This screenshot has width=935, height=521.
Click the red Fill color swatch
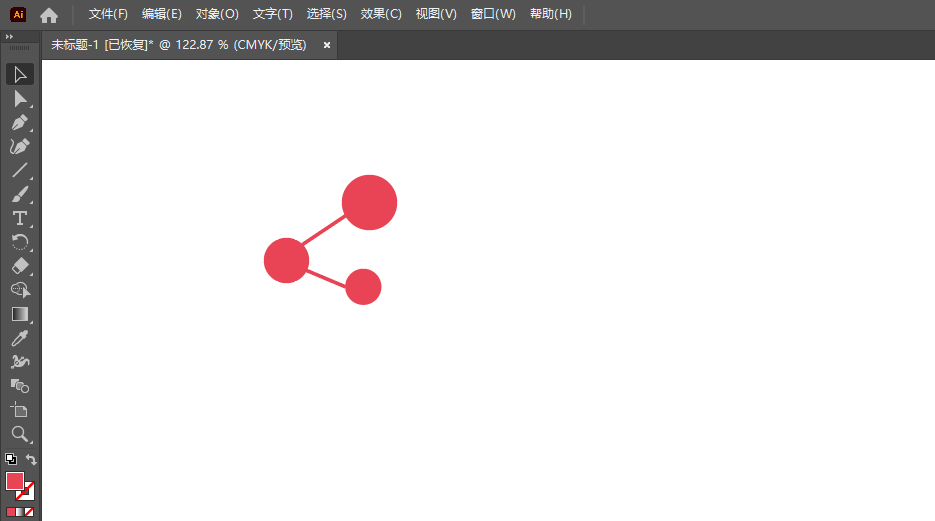coord(14,480)
